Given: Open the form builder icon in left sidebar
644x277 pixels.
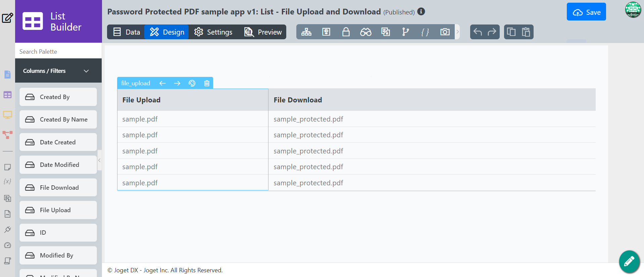Looking at the screenshot, I should pyautogui.click(x=7, y=74).
